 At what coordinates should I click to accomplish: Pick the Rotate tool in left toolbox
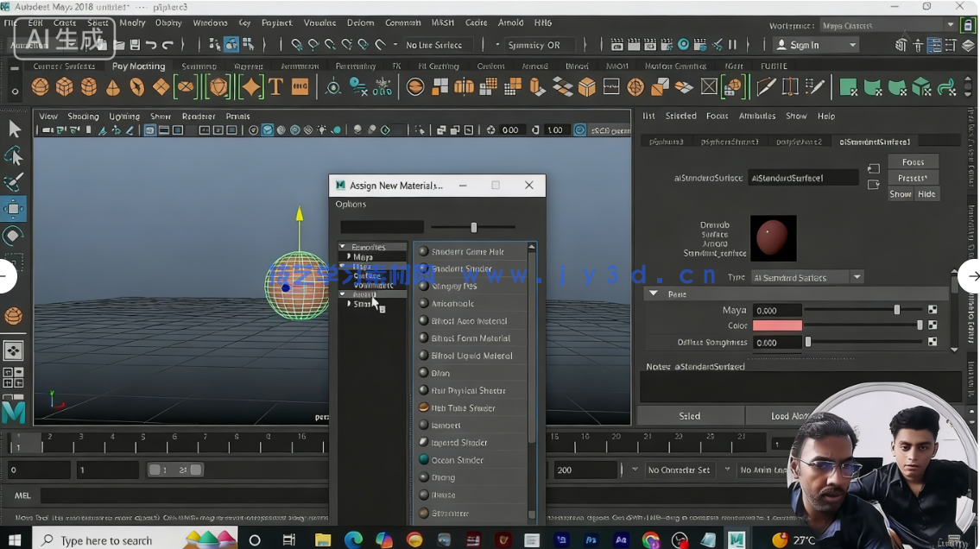(x=14, y=236)
